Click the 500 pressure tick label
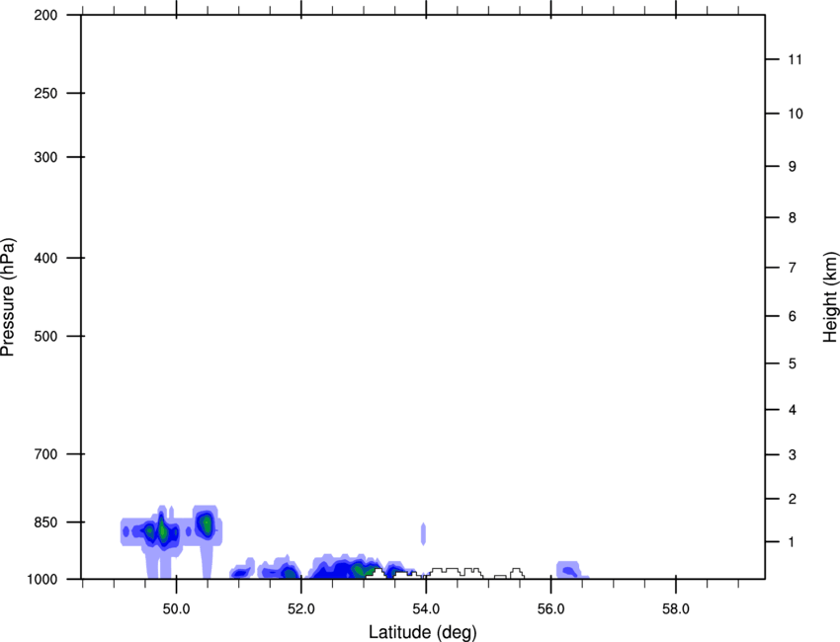This screenshot has width=840, height=642. (45, 336)
